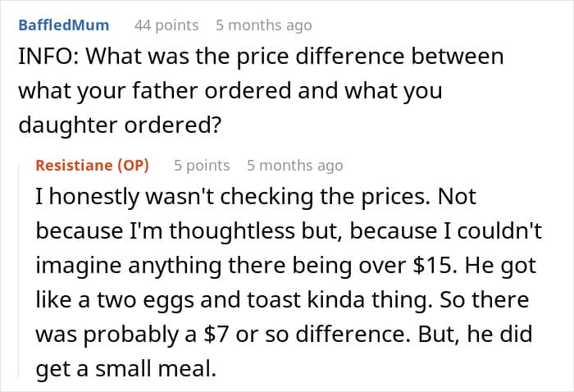Collapse the reply thread using the vertical line
Image resolution: width=574 pixels, height=392 pixels.
pos(19,271)
